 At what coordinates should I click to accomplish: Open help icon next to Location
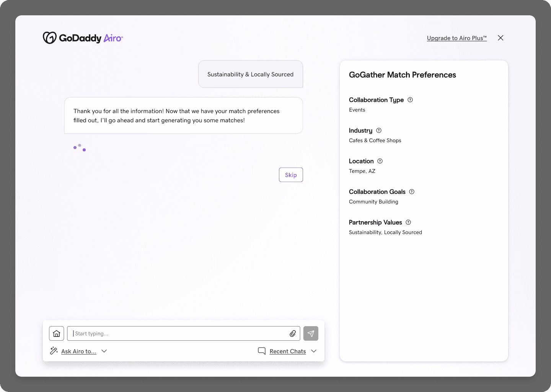tap(380, 161)
